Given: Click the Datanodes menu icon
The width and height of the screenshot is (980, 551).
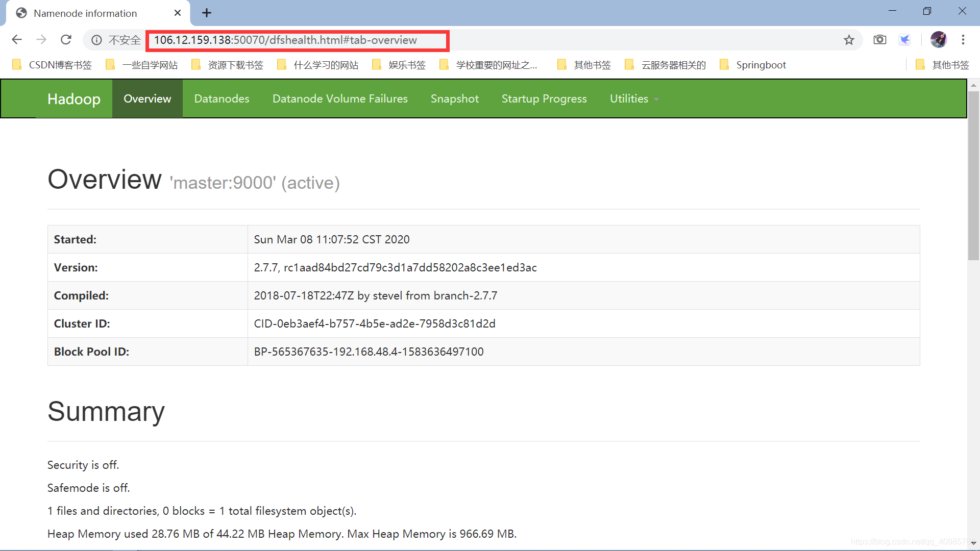Looking at the screenshot, I should (222, 98).
